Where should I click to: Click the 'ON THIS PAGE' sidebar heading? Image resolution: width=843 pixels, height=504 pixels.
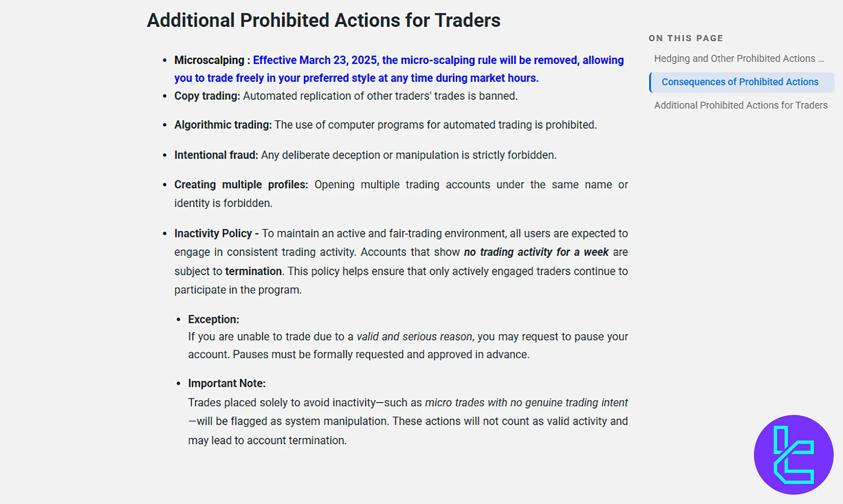point(686,38)
